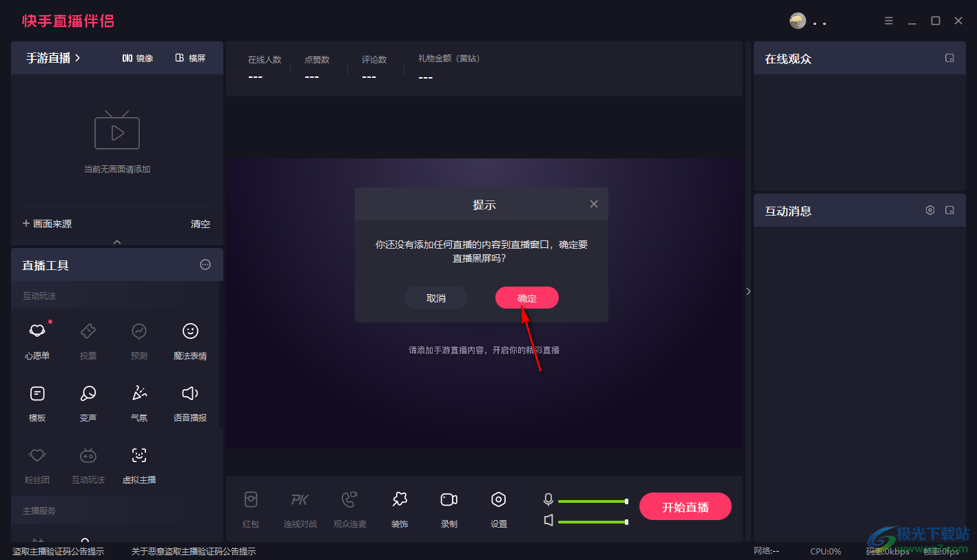Viewport: 977px width, 560px height.
Task: Add a source via 画面来源
Action: tap(47, 224)
